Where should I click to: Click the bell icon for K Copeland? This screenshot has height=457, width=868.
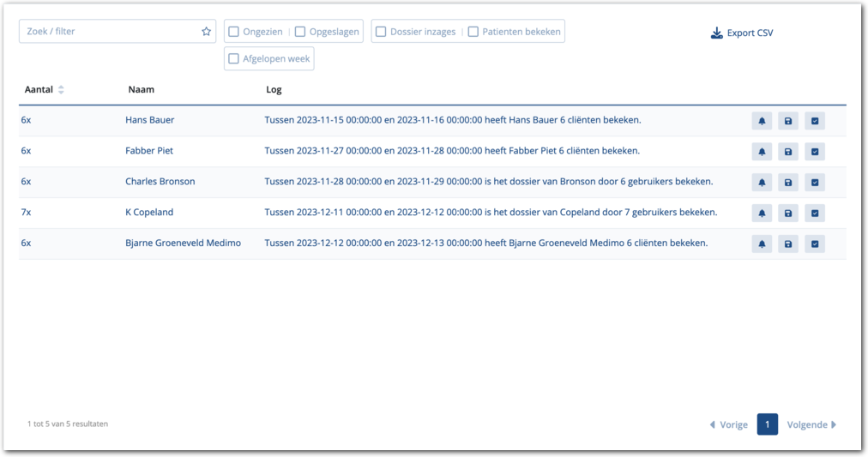coord(762,213)
